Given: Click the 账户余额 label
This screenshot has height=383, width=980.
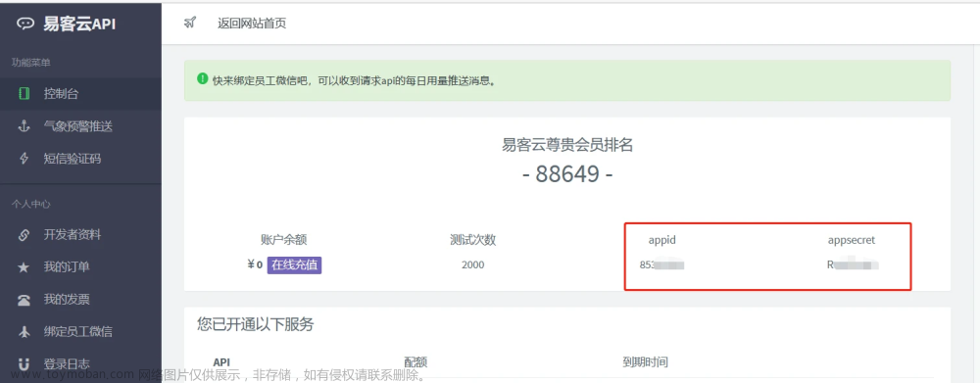Looking at the screenshot, I should click(284, 240).
